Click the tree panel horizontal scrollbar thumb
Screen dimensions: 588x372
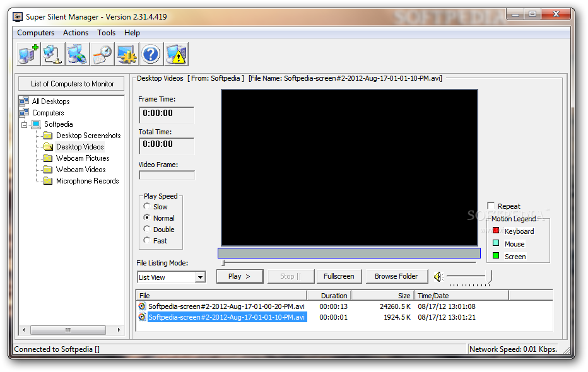(x=68, y=330)
